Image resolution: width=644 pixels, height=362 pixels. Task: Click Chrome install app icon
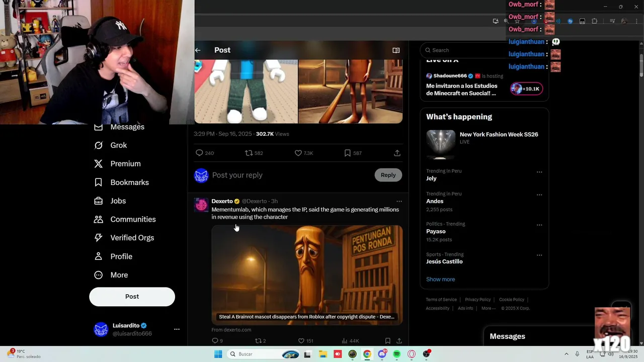coord(496,21)
